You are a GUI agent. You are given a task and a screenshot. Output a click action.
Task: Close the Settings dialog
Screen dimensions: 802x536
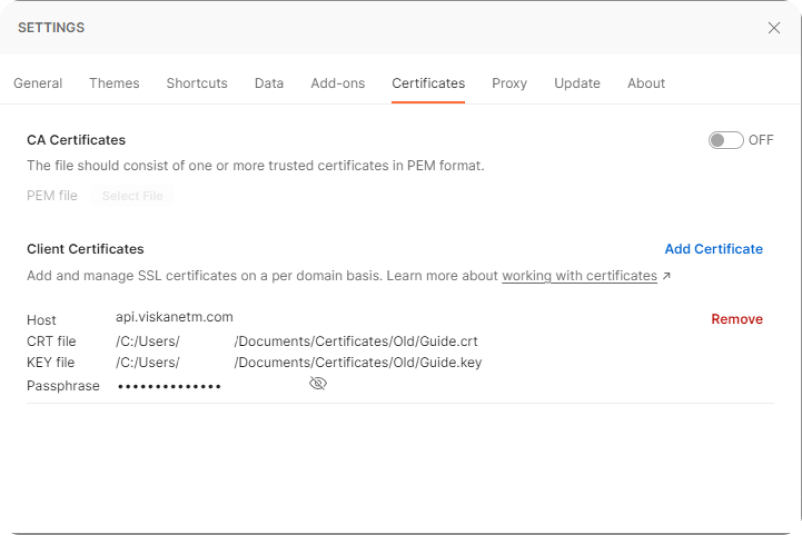pos(773,28)
